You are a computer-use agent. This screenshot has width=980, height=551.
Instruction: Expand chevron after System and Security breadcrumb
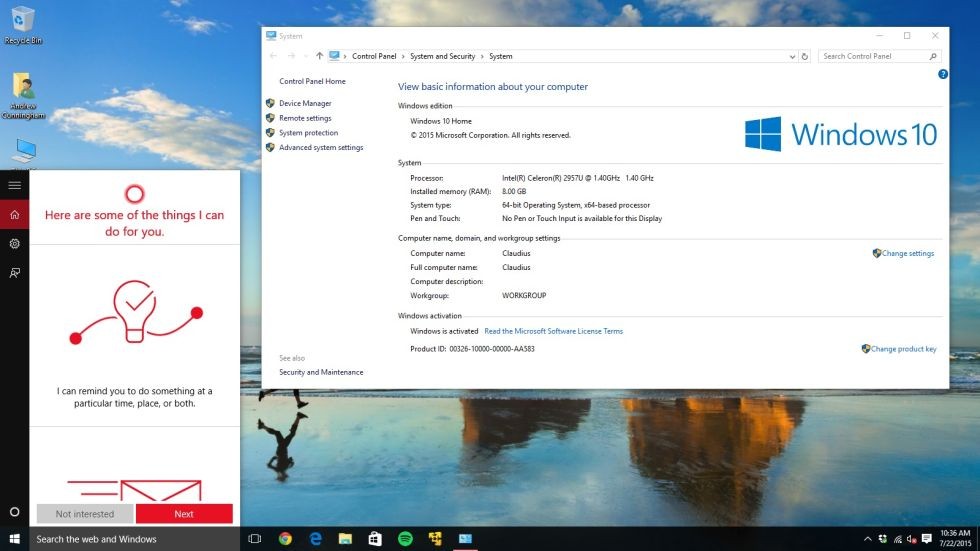click(482, 56)
